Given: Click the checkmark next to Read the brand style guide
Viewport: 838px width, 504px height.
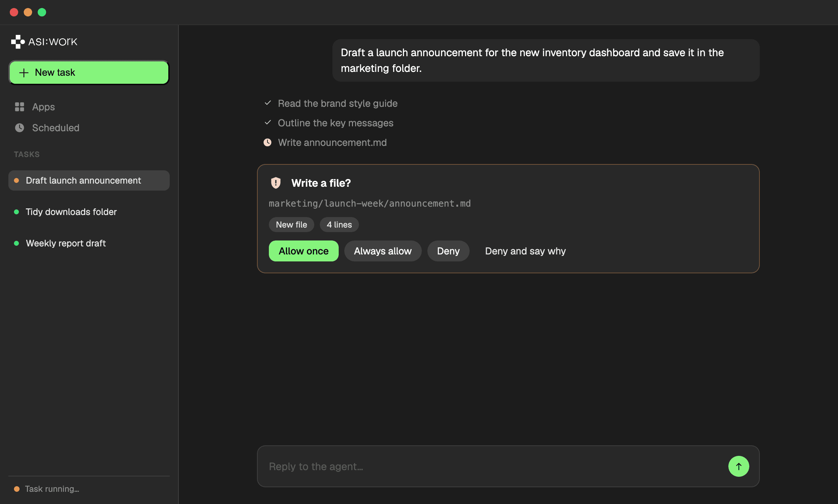Looking at the screenshot, I should tap(268, 103).
